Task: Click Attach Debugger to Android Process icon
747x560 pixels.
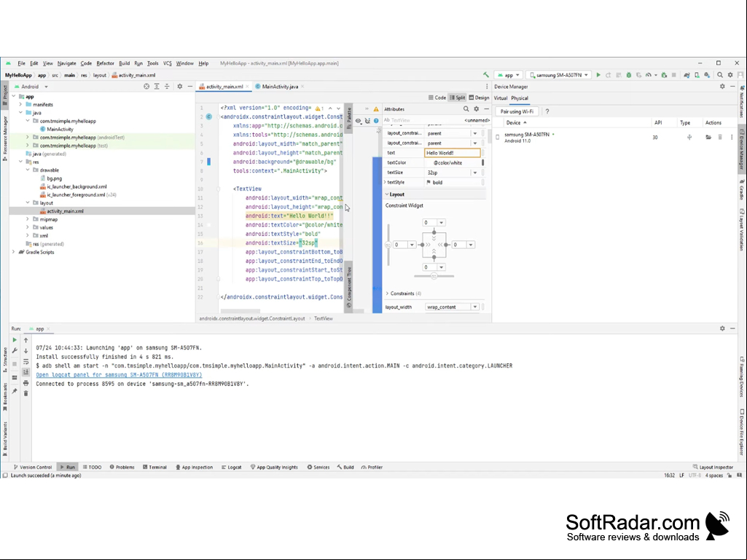Action: 664,75
